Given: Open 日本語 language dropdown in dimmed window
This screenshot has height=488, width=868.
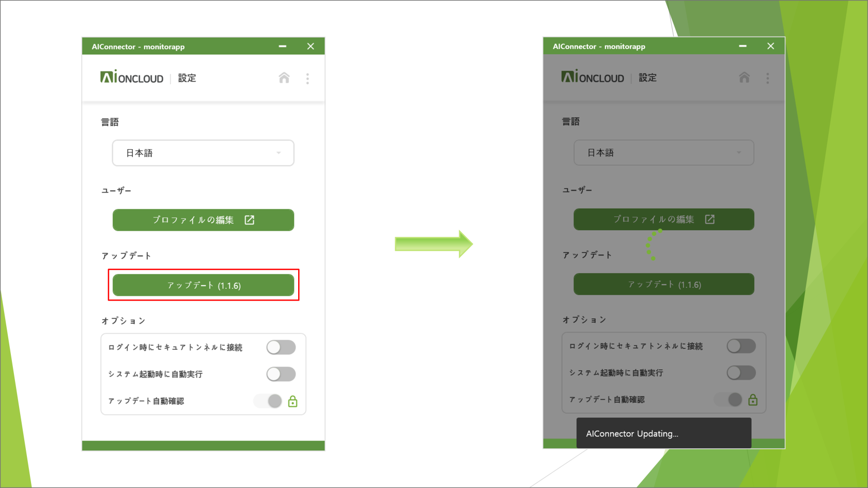Looking at the screenshot, I should click(x=663, y=152).
